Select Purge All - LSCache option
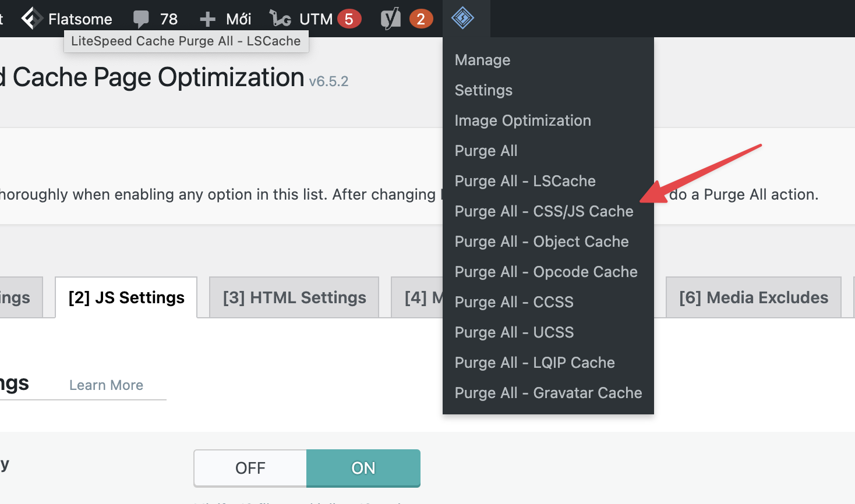This screenshot has width=855, height=504. click(x=525, y=181)
